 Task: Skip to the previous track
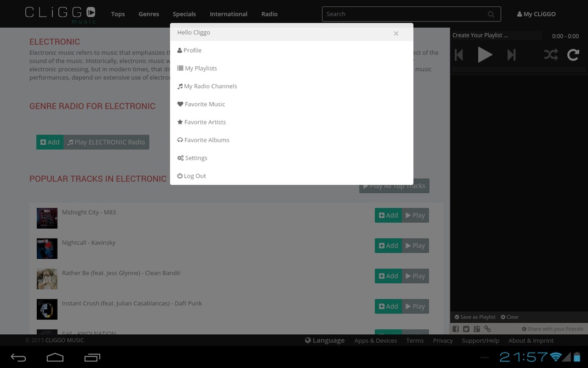[x=459, y=55]
